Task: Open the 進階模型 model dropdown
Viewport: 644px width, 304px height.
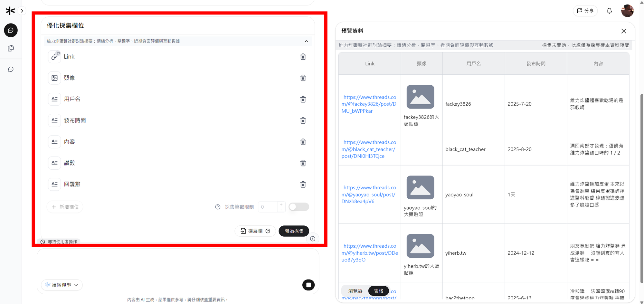Action: click(62, 285)
